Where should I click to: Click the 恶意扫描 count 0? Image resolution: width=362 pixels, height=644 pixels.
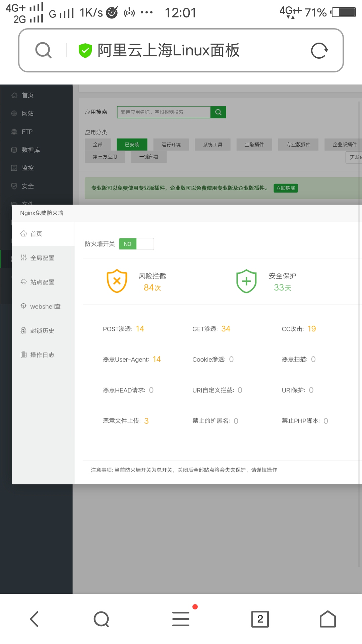click(313, 359)
